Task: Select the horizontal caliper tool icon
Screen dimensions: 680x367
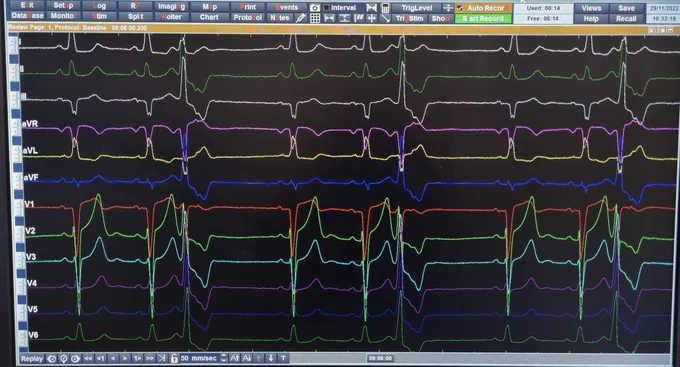Action: (329, 18)
